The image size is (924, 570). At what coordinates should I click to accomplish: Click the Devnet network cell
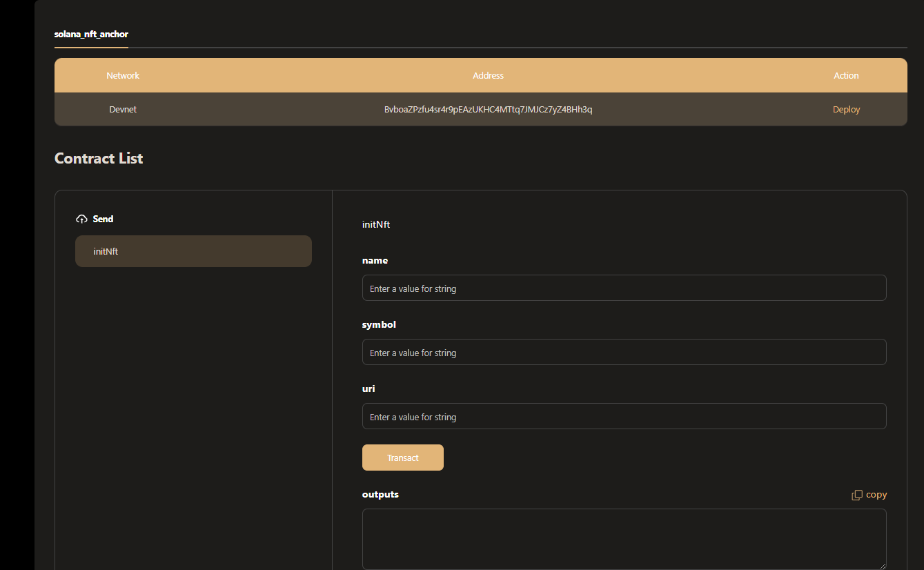(123, 109)
